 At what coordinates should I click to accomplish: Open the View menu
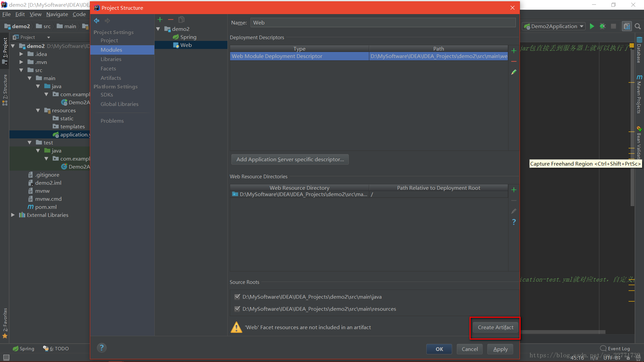tap(36, 14)
